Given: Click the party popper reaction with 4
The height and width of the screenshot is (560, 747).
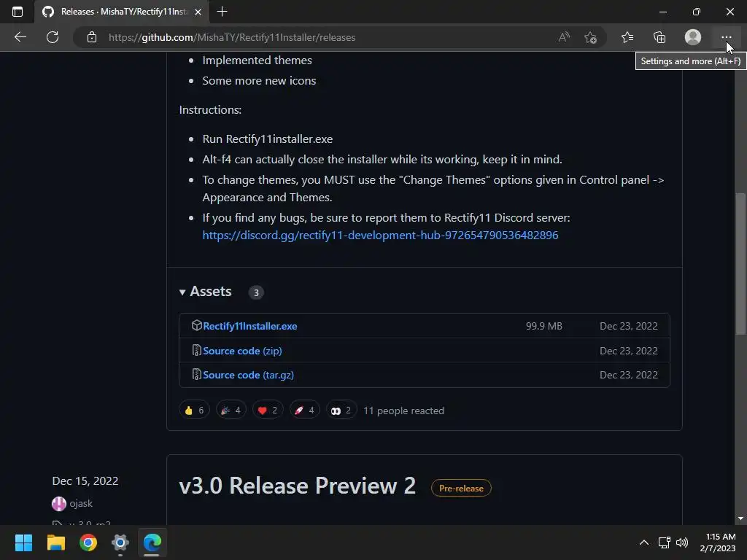Looking at the screenshot, I should (x=231, y=411).
